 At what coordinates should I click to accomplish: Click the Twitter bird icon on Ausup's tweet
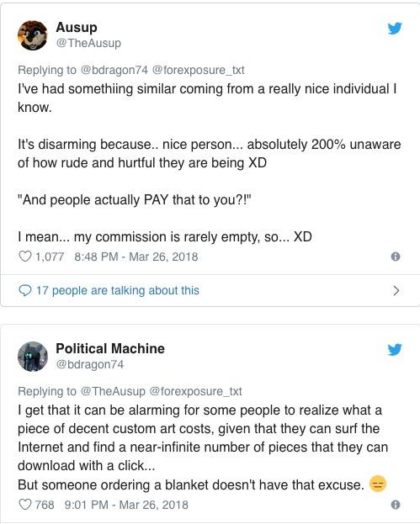(395, 29)
